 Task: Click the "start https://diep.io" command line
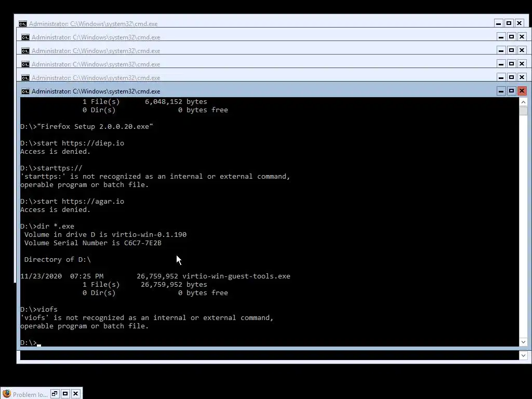click(72, 143)
